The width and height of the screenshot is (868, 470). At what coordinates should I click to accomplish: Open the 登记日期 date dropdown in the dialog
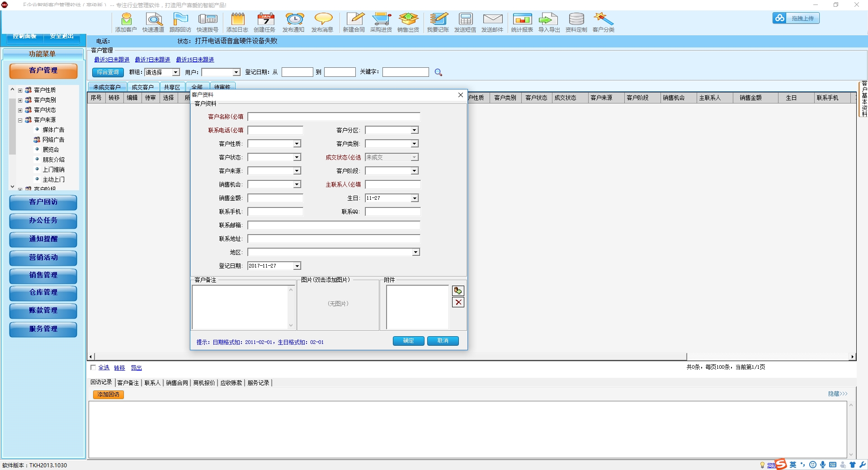pos(297,266)
